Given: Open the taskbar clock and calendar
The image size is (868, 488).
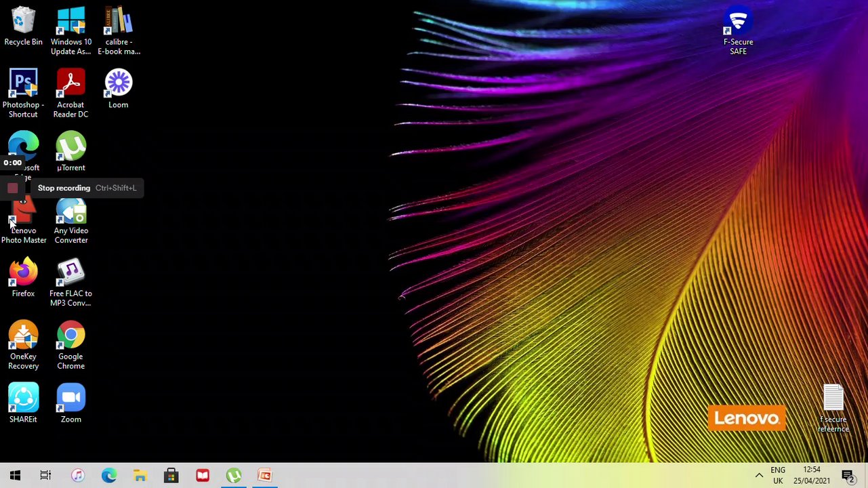Looking at the screenshot, I should pyautogui.click(x=812, y=476).
